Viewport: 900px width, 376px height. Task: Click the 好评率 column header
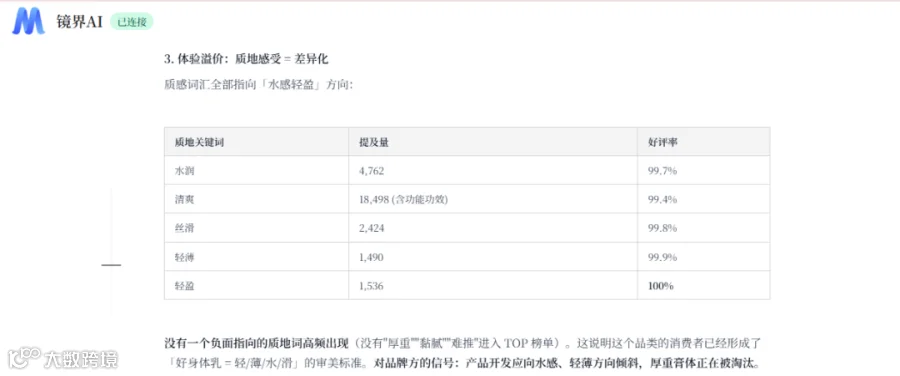coord(704,142)
